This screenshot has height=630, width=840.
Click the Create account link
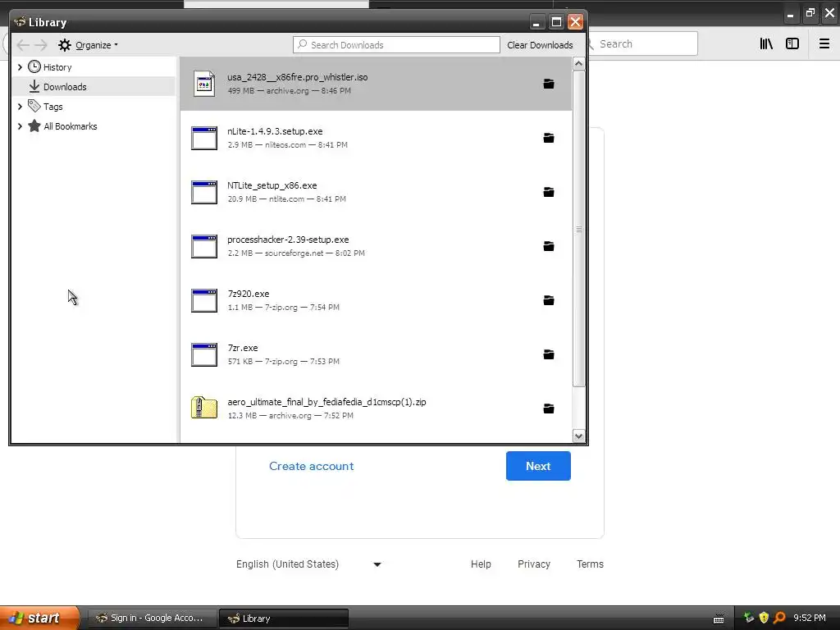(x=311, y=466)
